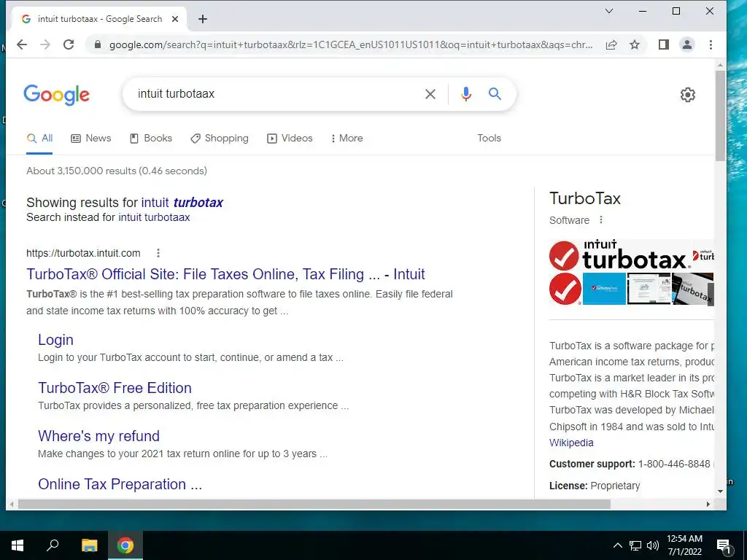Switch to the Videos tab

tap(290, 138)
